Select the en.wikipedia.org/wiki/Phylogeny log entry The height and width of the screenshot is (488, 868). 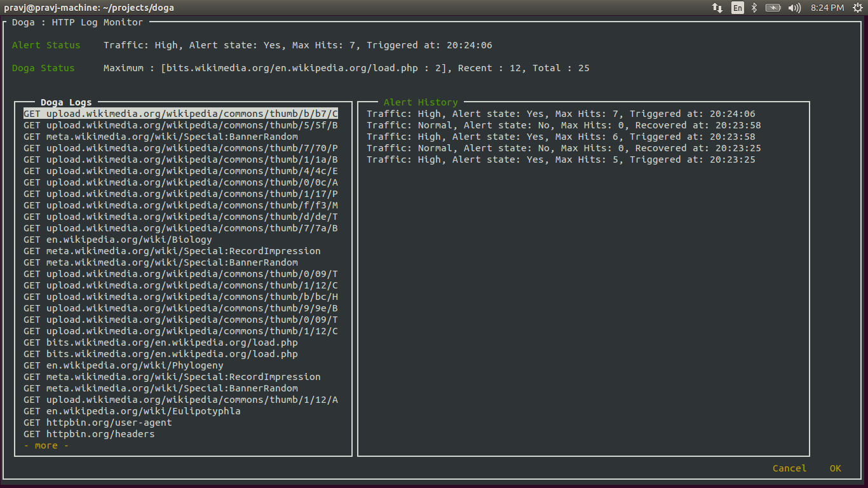(x=123, y=365)
